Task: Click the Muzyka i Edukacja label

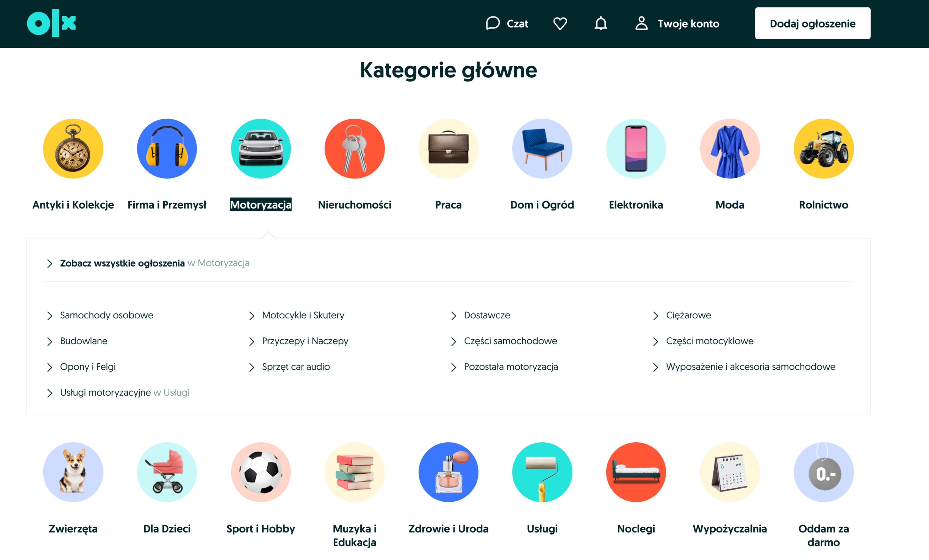Action: 355,536
